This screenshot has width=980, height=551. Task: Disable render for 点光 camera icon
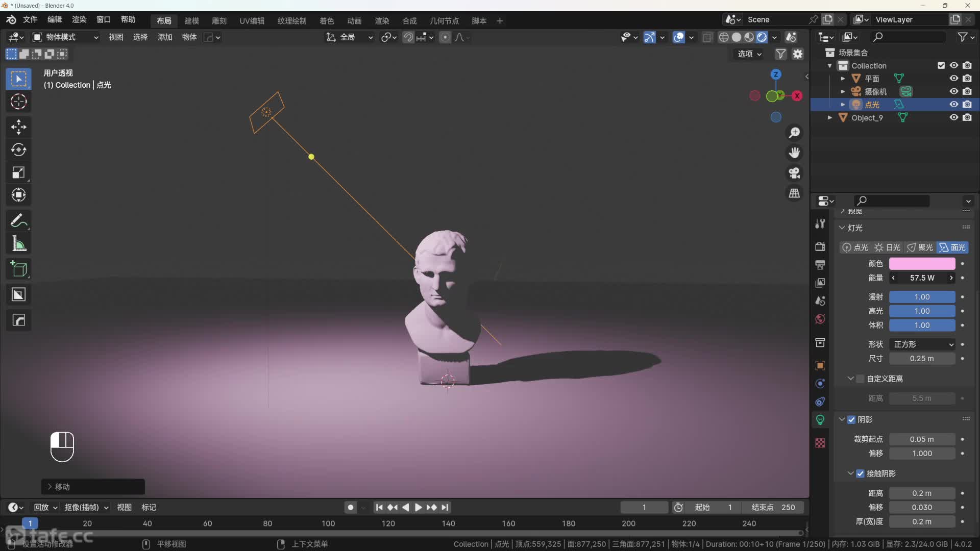[967, 105]
